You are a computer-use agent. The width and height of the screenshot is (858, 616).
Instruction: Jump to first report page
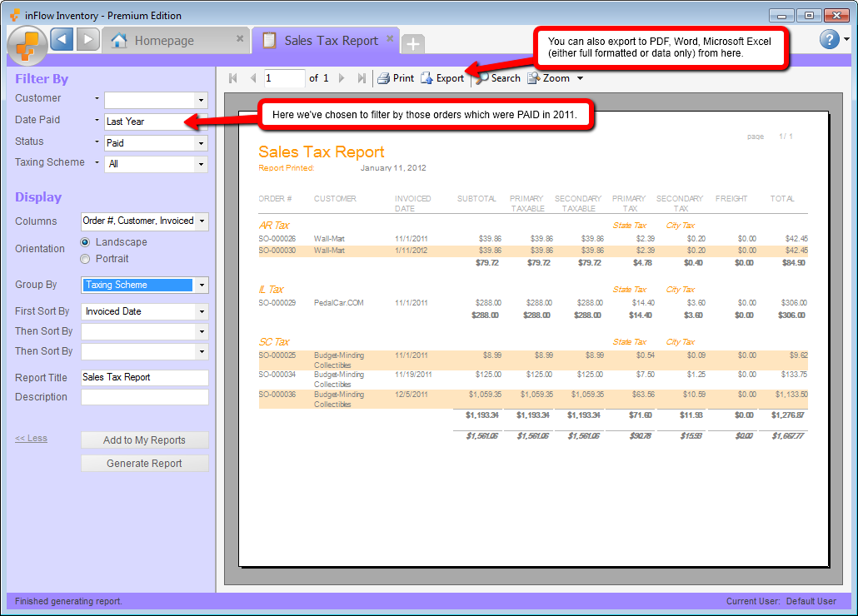coord(233,78)
